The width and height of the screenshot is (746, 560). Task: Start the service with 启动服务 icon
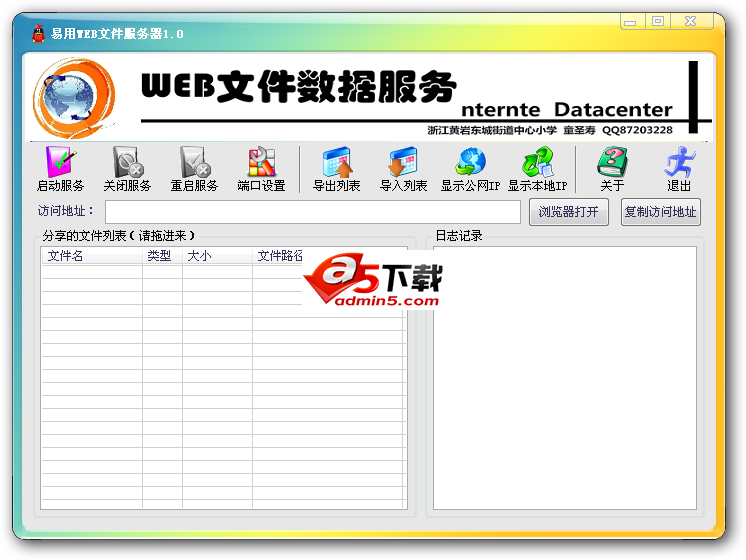pos(60,169)
